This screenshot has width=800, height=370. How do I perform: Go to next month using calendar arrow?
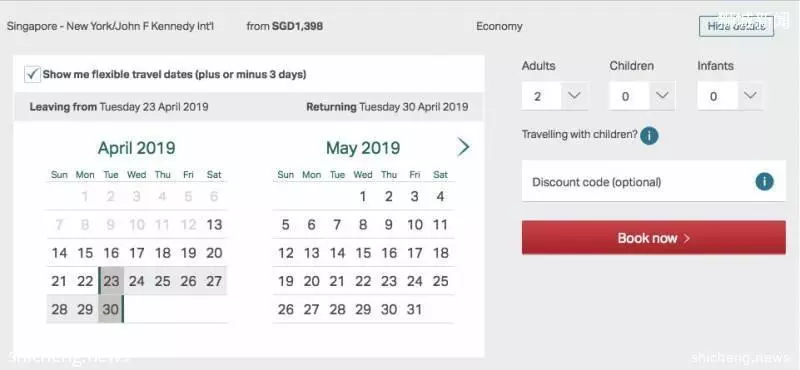tap(463, 147)
